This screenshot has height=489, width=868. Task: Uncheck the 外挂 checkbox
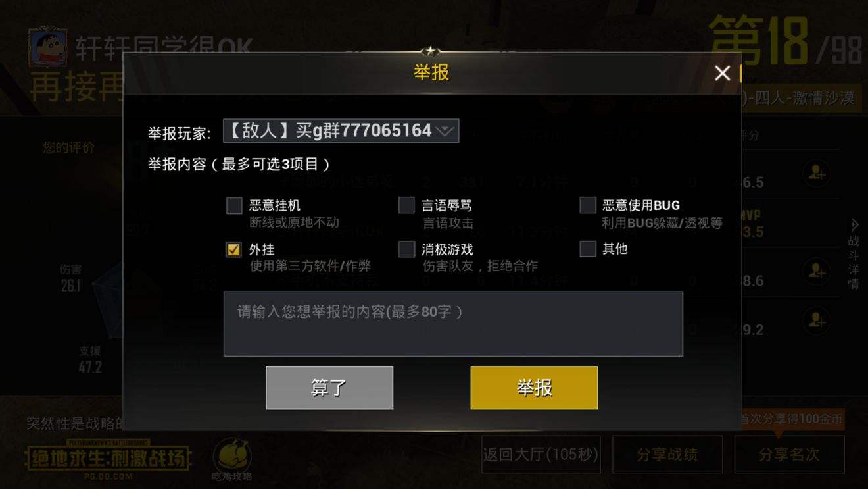(x=234, y=249)
